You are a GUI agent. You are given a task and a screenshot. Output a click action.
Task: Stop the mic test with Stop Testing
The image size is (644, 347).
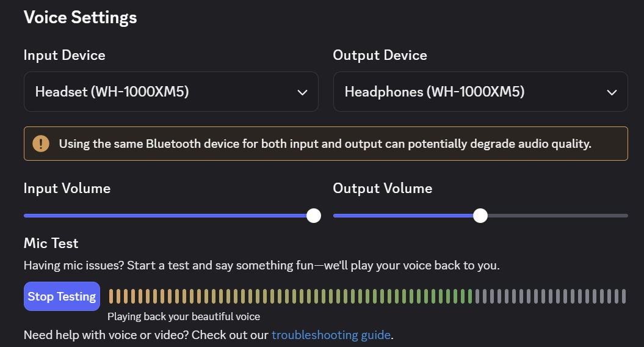(62, 296)
